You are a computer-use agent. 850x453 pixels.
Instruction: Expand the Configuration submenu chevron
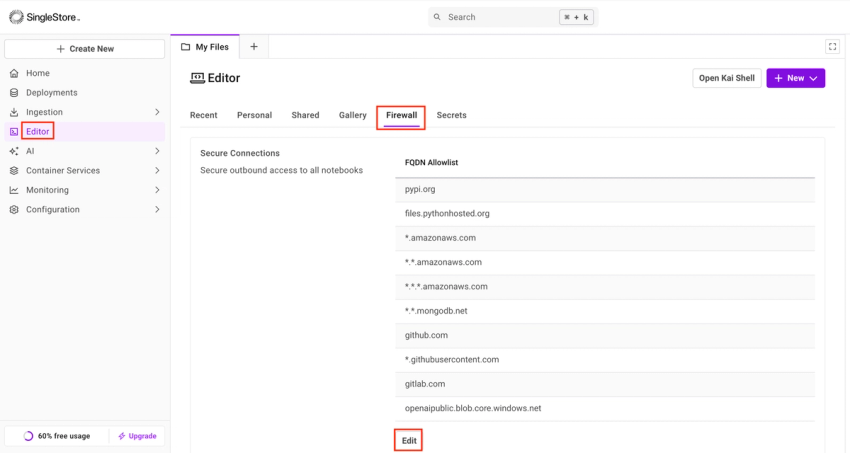pos(157,210)
